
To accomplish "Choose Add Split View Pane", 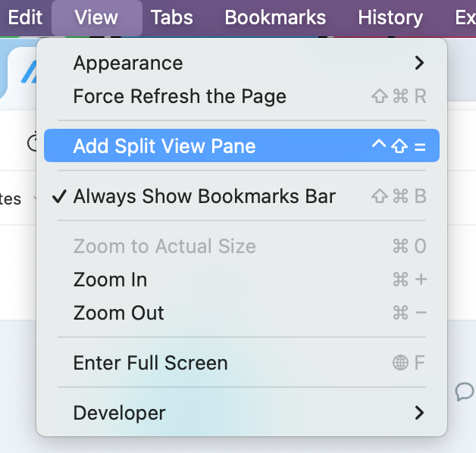I will tap(242, 145).
